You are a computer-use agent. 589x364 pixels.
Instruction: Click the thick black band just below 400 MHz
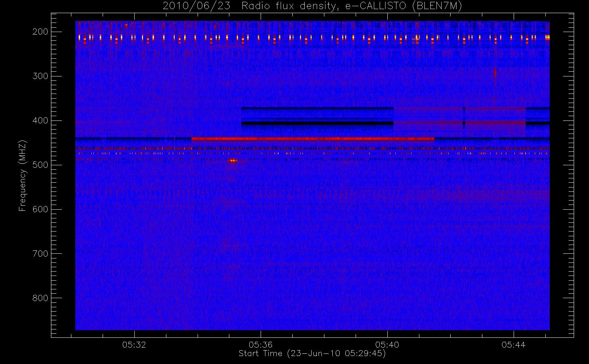[317, 123]
